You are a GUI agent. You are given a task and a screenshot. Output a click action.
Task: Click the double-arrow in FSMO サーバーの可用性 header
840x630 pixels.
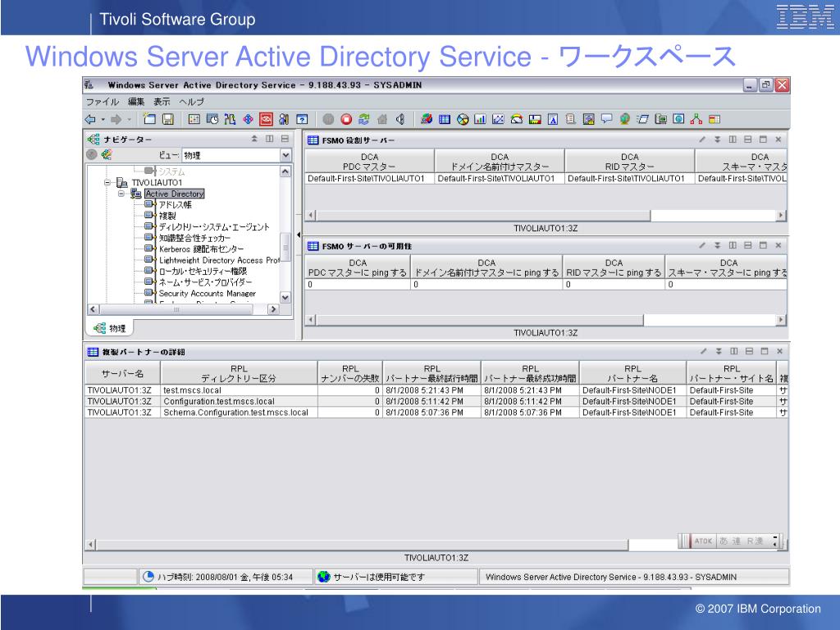[x=717, y=245]
